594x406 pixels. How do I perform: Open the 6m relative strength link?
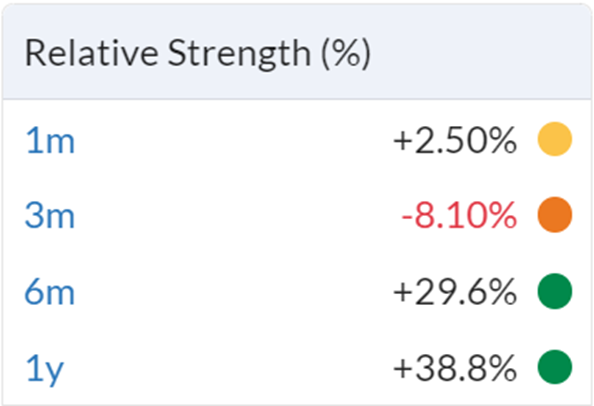point(50,292)
